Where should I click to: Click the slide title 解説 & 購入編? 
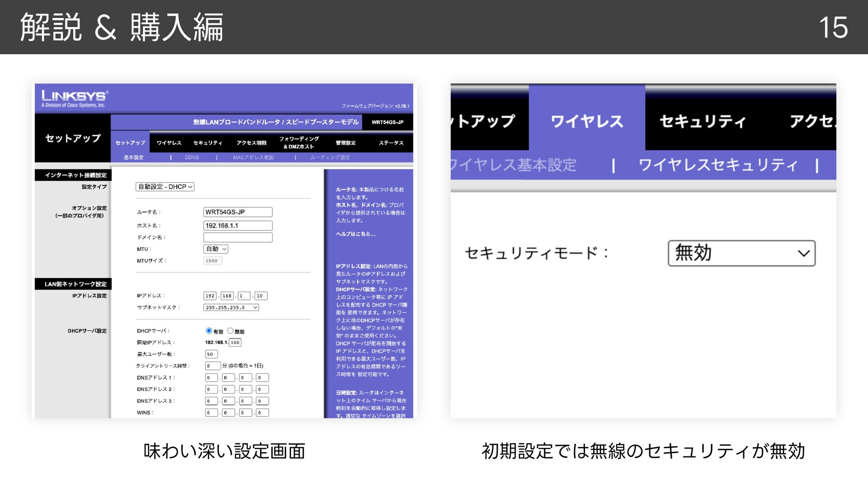point(122,27)
